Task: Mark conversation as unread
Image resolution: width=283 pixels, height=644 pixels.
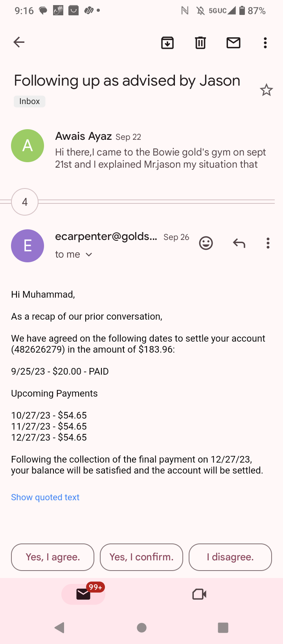Action: [233, 42]
